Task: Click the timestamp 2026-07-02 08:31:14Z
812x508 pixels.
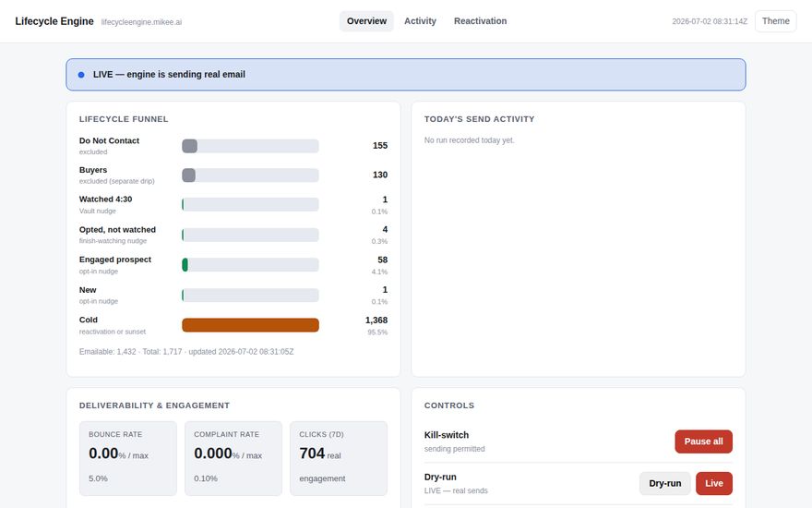Action: (710, 22)
